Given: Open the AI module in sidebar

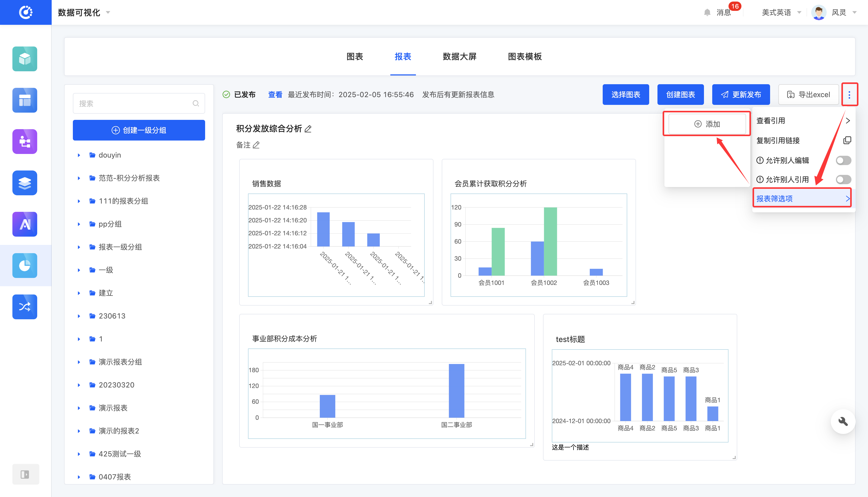Looking at the screenshot, I should pyautogui.click(x=25, y=224).
